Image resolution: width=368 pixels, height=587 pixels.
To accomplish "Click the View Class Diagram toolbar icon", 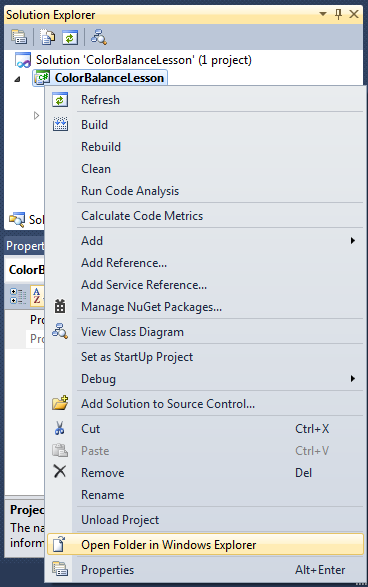I will pos(99,37).
